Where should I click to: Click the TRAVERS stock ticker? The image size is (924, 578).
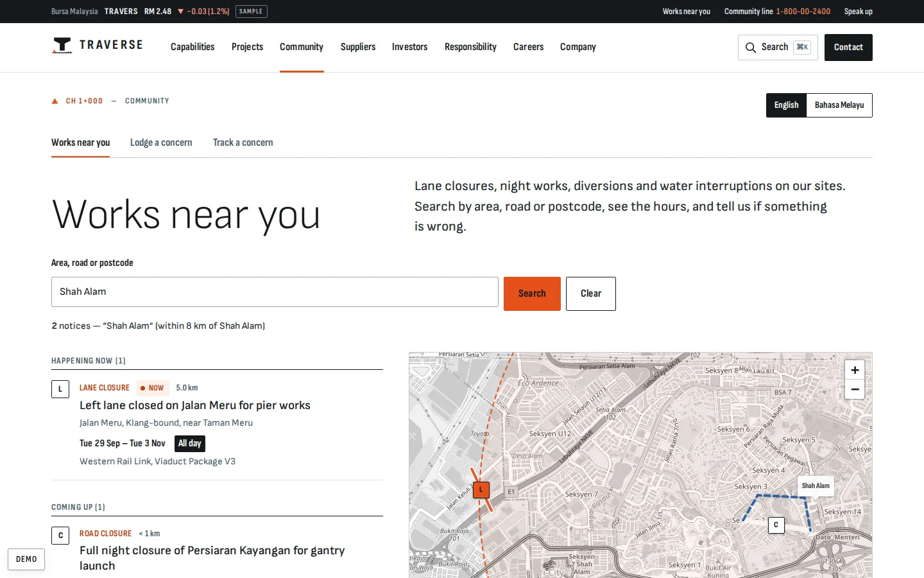(121, 12)
